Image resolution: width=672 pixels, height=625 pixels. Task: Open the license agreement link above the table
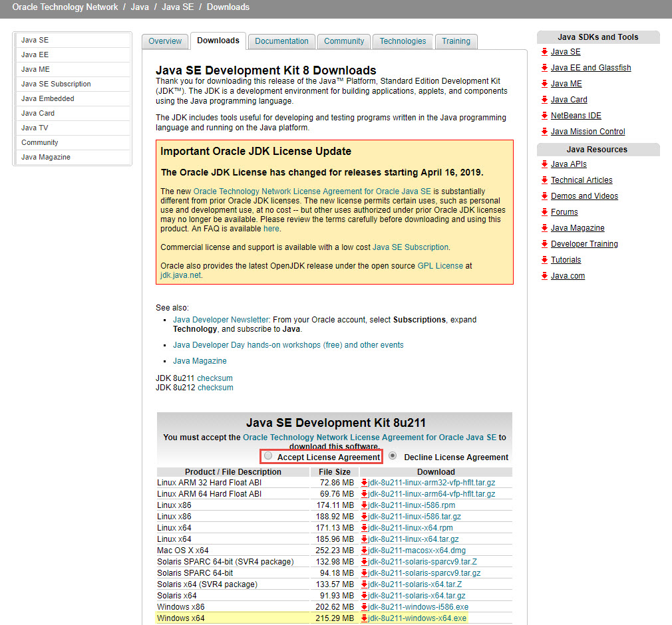click(369, 437)
